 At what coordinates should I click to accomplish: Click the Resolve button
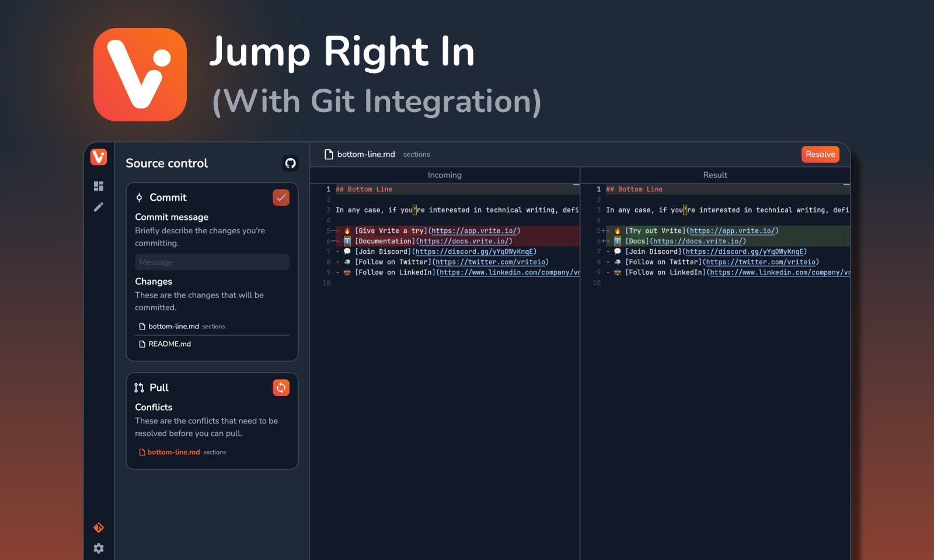820,155
